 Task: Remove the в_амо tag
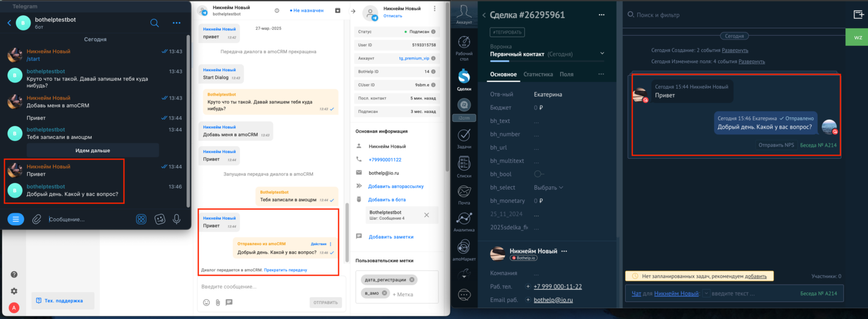[x=384, y=292]
